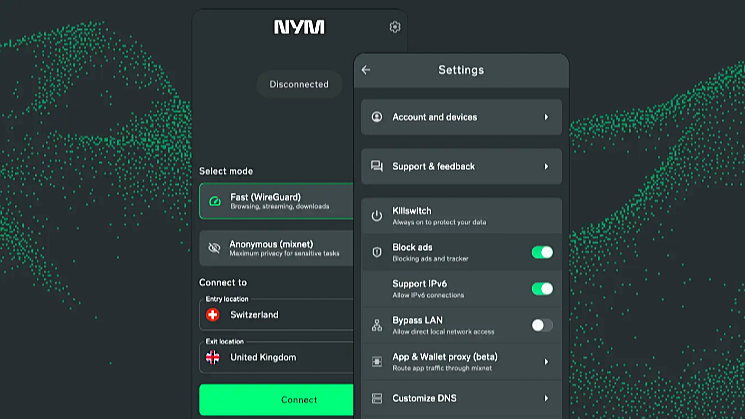Image resolution: width=745 pixels, height=419 pixels.
Task: Expand Support & feedback arrow
Action: click(546, 166)
